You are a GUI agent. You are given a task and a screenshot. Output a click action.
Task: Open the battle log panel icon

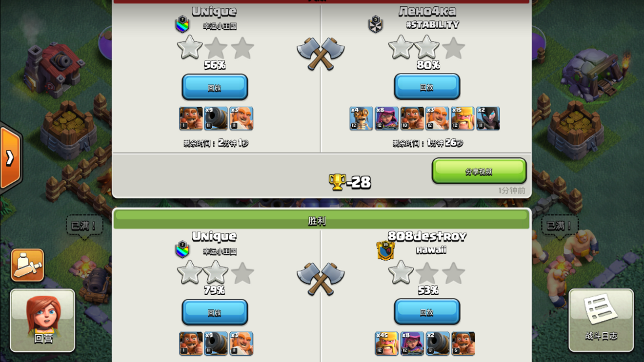601,320
